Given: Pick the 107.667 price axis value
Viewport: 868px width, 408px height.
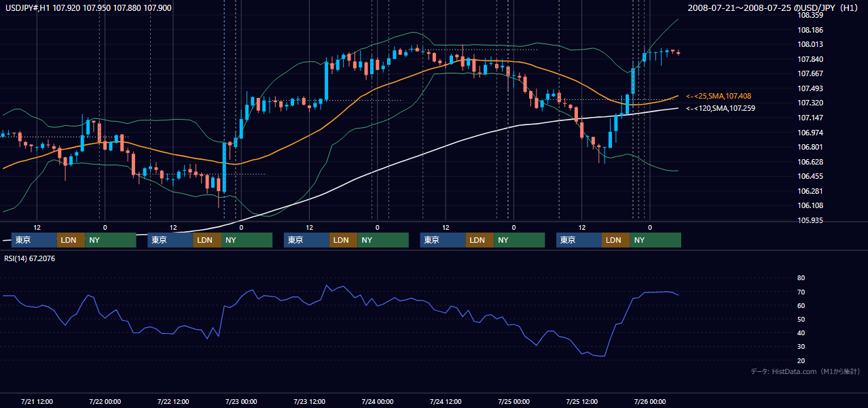Looking at the screenshot, I should [x=810, y=73].
